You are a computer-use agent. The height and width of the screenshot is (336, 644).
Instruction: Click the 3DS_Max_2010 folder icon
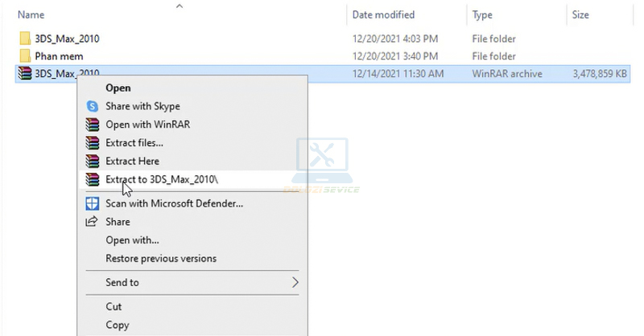tap(24, 39)
